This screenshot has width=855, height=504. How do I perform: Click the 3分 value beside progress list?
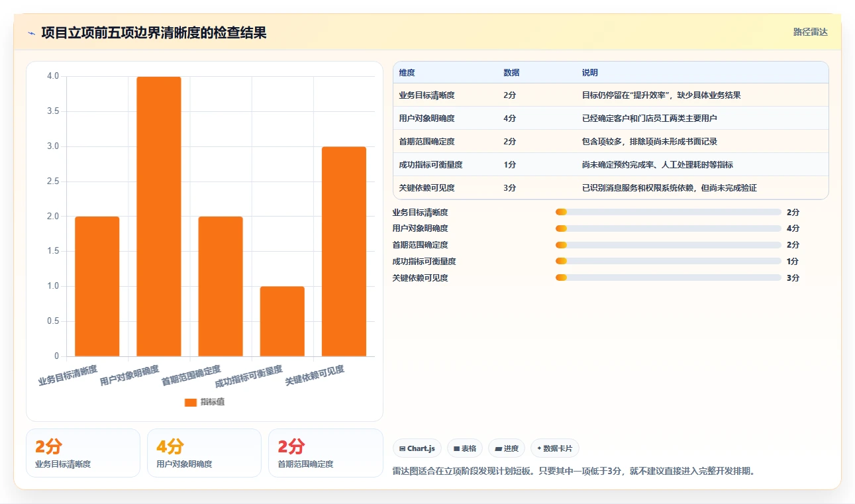793,277
